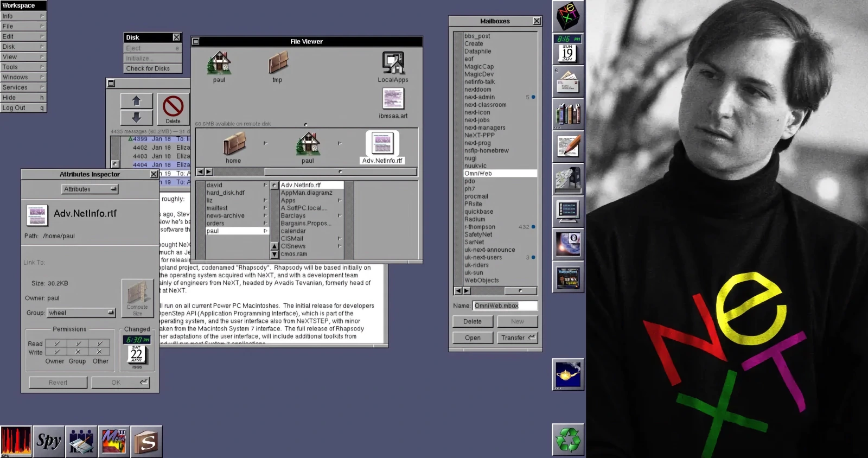868x458 pixels.
Task: Click the Open button in Mailboxes panel
Action: click(473, 338)
